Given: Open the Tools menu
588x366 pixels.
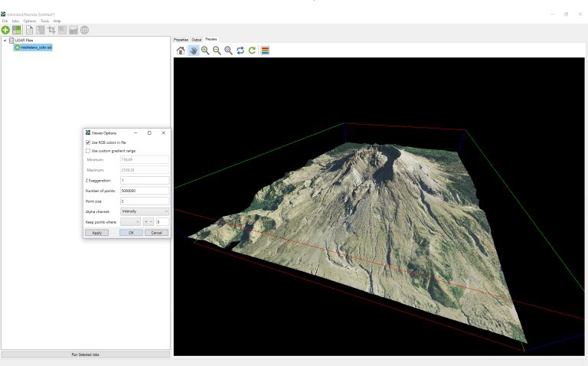Looking at the screenshot, I should pos(44,21).
